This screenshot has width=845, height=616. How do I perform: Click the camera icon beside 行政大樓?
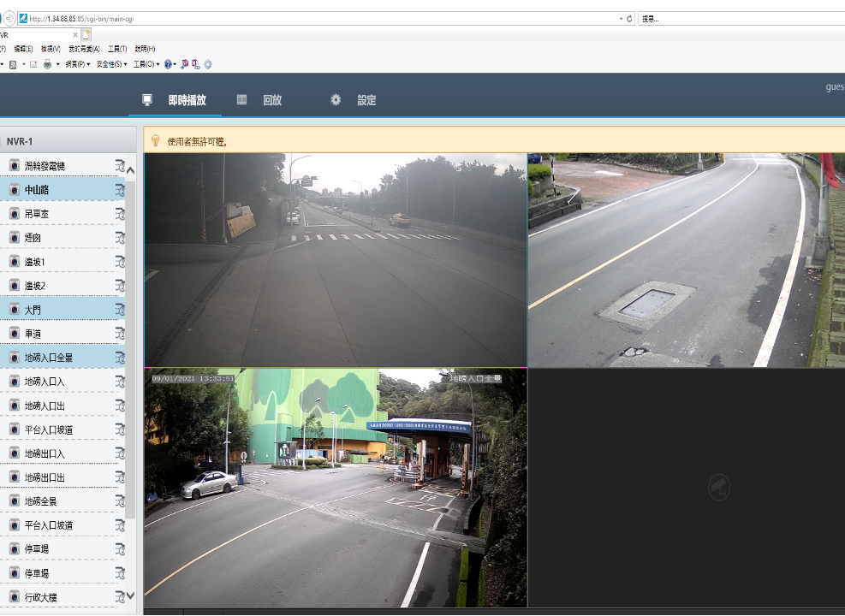pyautogui.click(x=15, y=596)
